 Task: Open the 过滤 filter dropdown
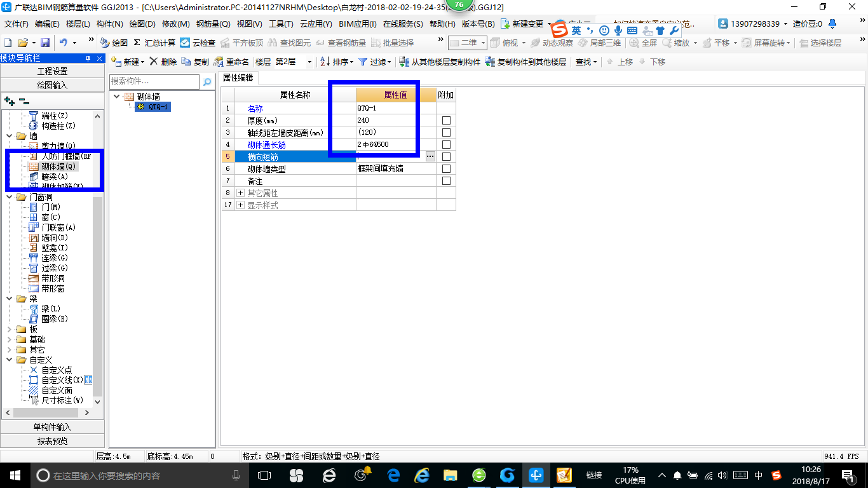(376, 62)
